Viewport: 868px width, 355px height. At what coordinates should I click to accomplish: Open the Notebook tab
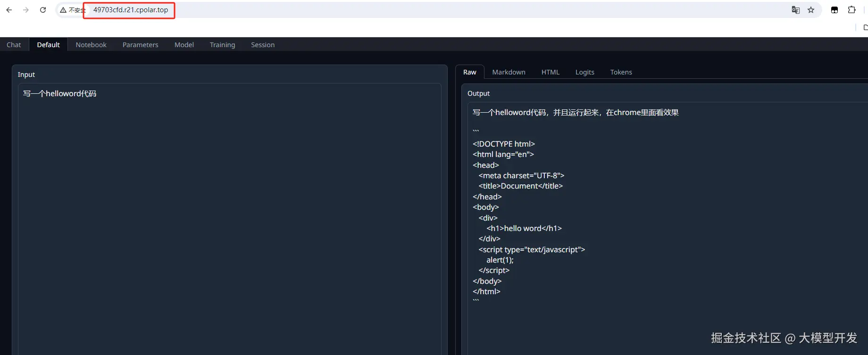coord(91,45)
